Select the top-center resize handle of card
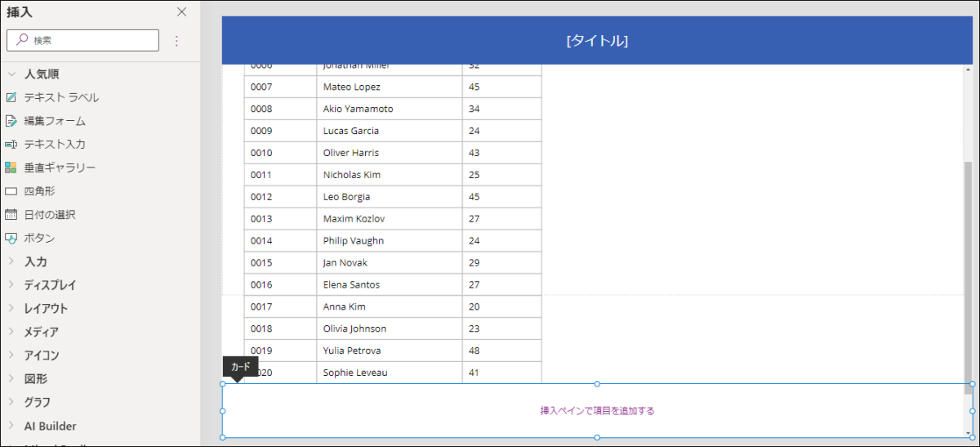The image size is (980, 447). (x=597, y=383)
